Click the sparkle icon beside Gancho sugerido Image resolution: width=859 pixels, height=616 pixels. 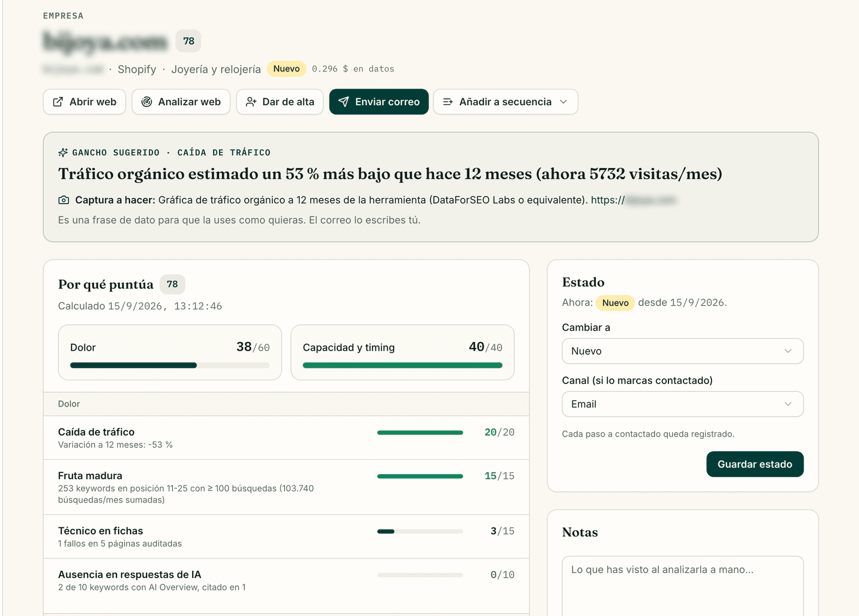pos(63,153)
